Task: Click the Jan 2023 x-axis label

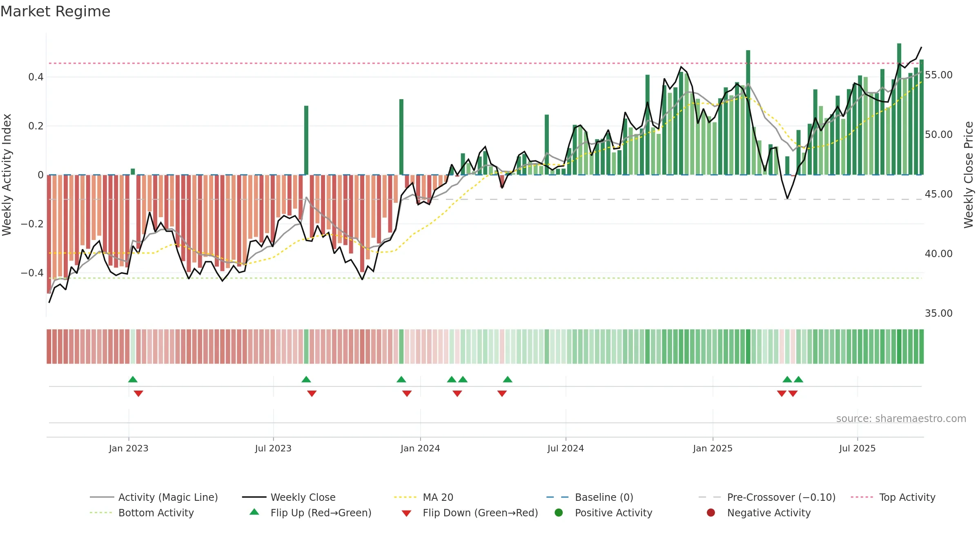Action: (x=129, y=449)
